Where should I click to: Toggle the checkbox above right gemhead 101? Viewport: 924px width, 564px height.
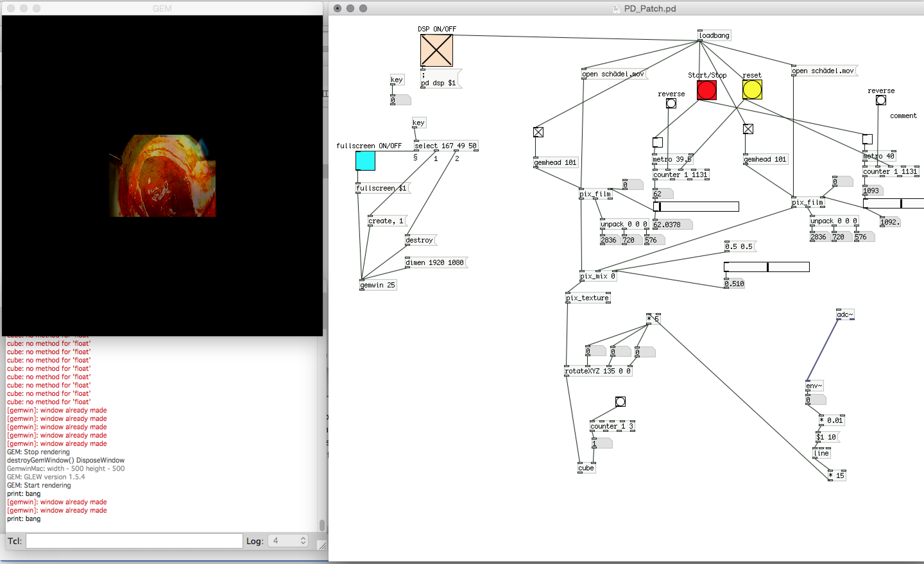coord(748,129)
